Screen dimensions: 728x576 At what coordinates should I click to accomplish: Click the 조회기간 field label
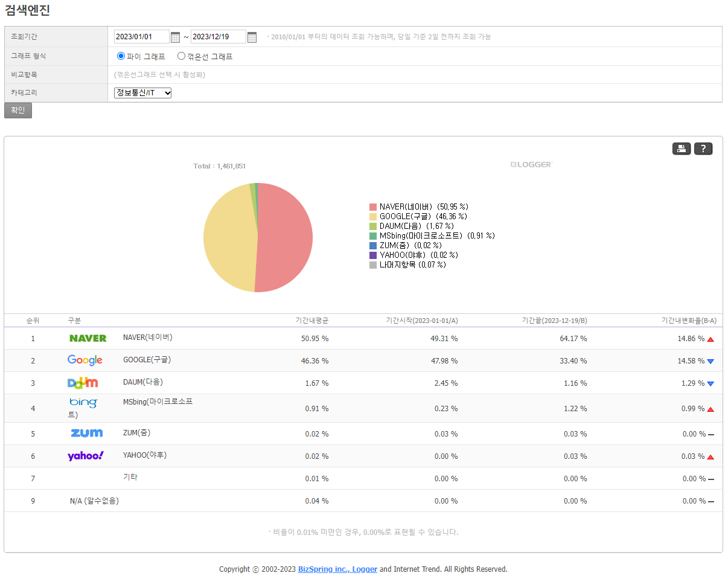(x=24, y=37)
